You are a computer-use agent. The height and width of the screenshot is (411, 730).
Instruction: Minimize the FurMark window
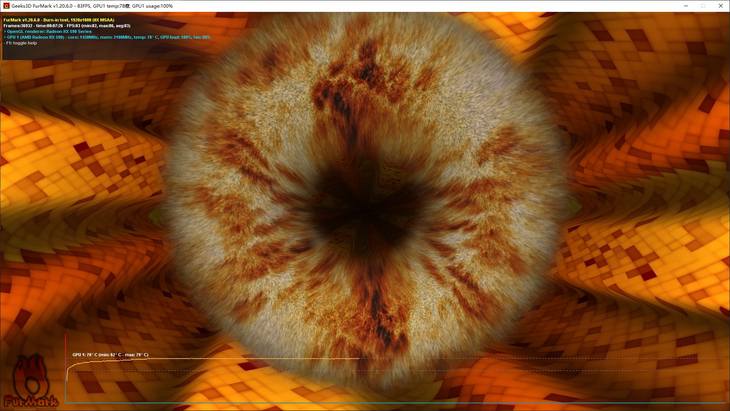coord(686,6)
